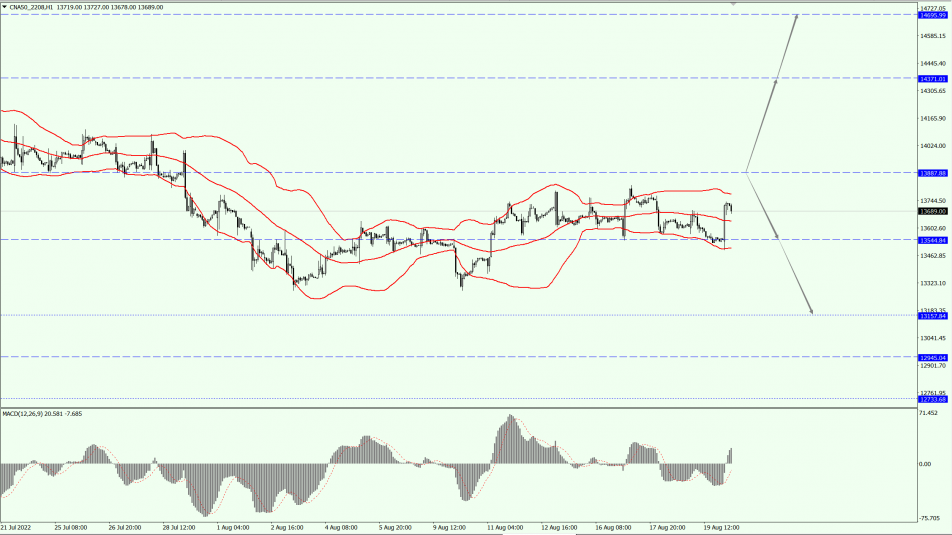Click the current price 13689.00 label
Screen dimensions: 952x535
pyautogui.click(x=933, y=211)
